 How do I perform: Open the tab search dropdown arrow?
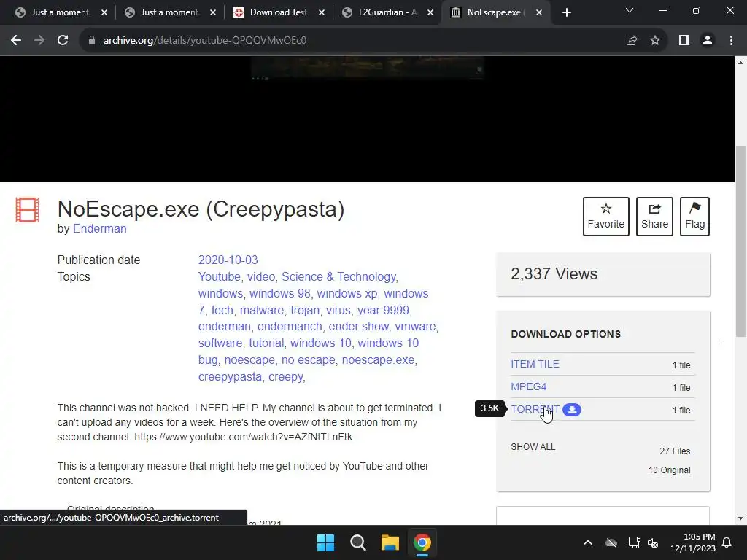(630, 10)
